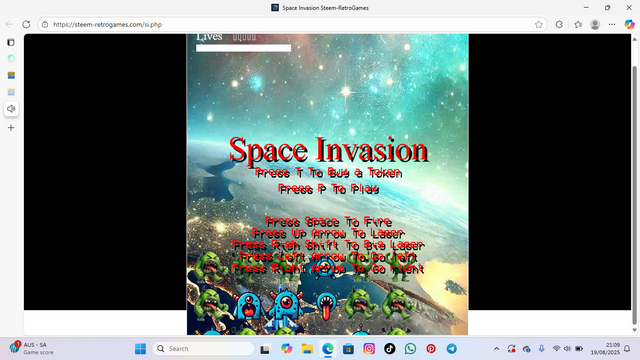Switch to Microsoft Edge on taskbar
This screenshot has width=640, height=360.
click(328, 349)
